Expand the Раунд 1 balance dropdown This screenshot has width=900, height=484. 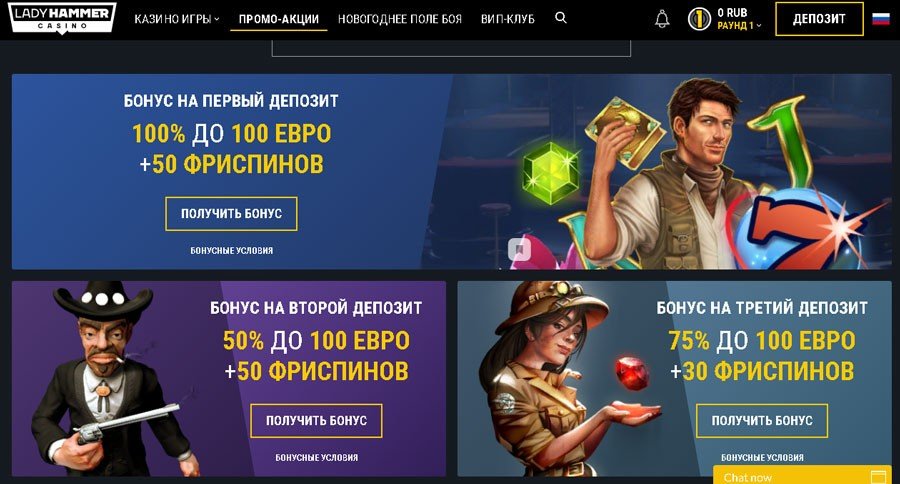[739, 26]
